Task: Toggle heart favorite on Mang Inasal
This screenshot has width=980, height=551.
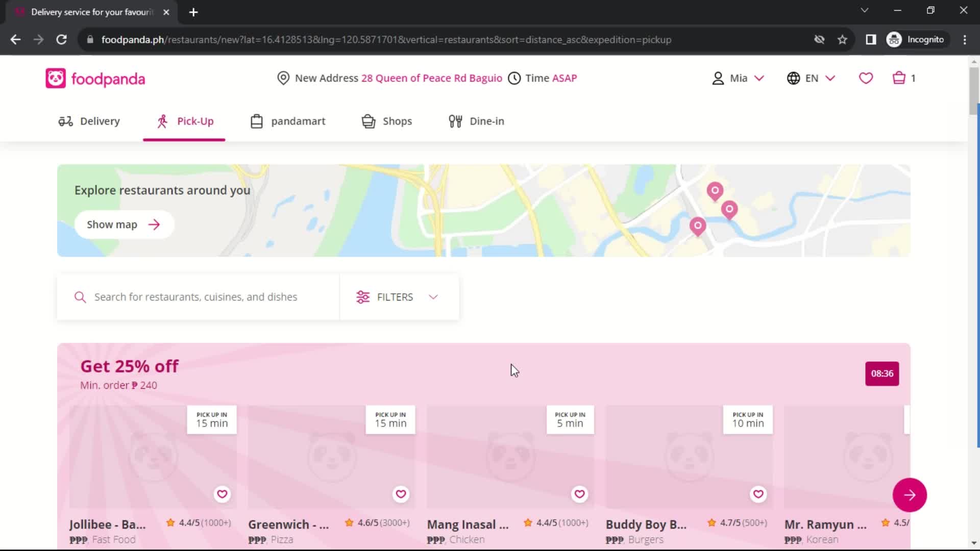Action: (x=579, y=494)
